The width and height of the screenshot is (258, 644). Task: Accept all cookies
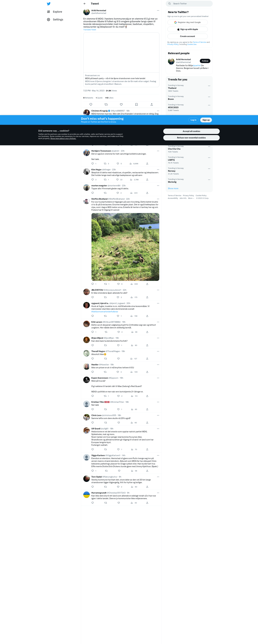pyautogui.click(x=191, y=131)
